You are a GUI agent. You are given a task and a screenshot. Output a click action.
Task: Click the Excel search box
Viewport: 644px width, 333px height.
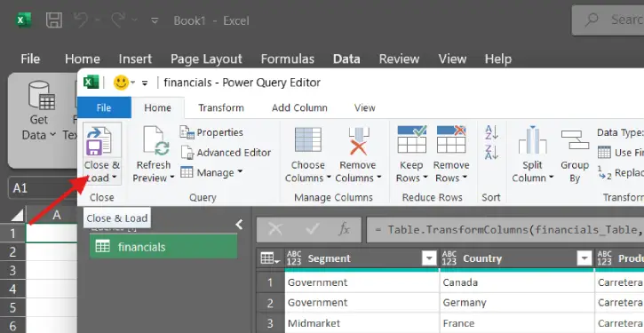608,20
